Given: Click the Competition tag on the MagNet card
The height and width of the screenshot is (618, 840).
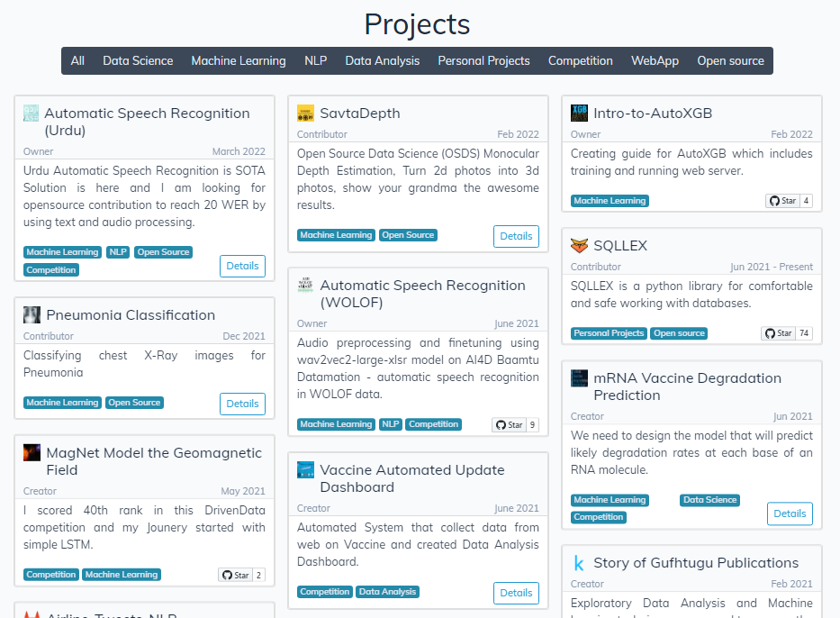Looking at the screenshot, I should pos(51,574).
